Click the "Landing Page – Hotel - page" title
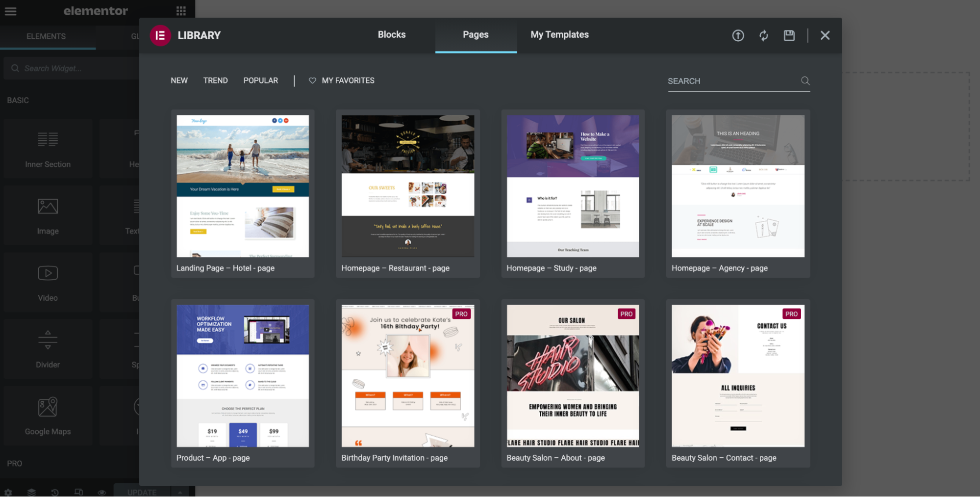Viewport: 980px width, 497px height. [226, 268]
